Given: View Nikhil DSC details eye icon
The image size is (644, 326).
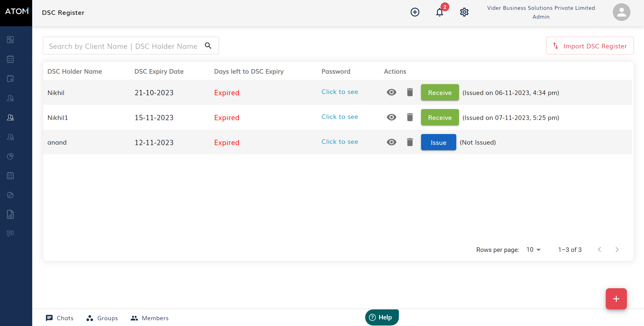Looking at the screenshot, I should point(391,92).
